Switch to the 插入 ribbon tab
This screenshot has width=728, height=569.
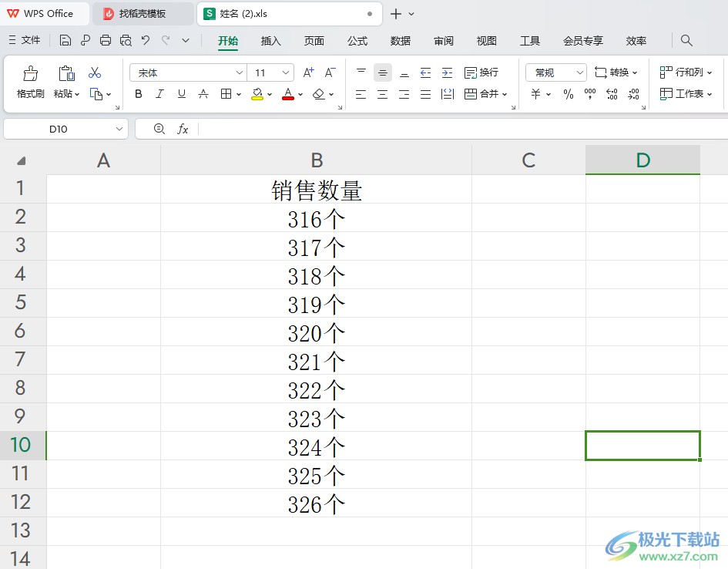pos(271,41)
